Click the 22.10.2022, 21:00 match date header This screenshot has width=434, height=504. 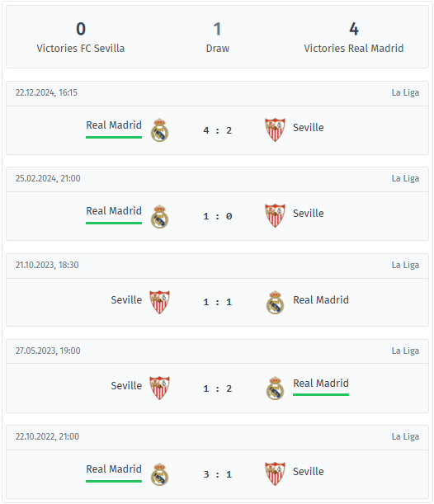pos(47,436)
